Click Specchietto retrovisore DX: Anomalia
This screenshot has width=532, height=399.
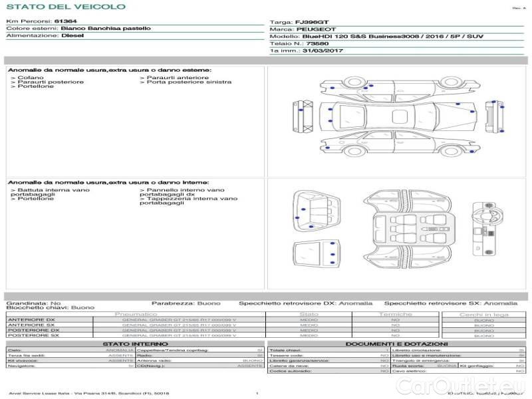pyautogui.click(x=306, y=303)
